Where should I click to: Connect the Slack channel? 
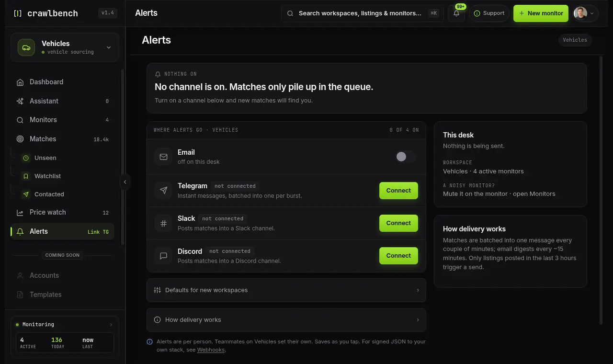click(x=398, y=223)
